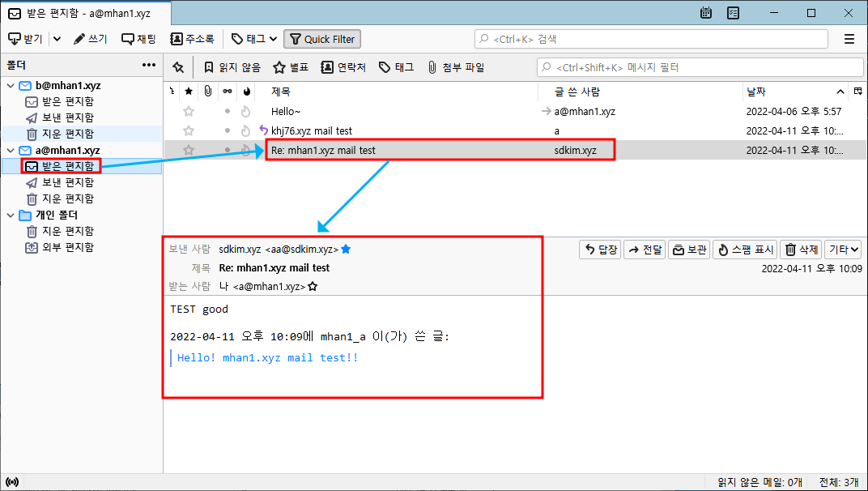Image resolution: width=868 pixels, height=491 pixels.
Task: Open the hamburger application menu
Action: (849, 39)
